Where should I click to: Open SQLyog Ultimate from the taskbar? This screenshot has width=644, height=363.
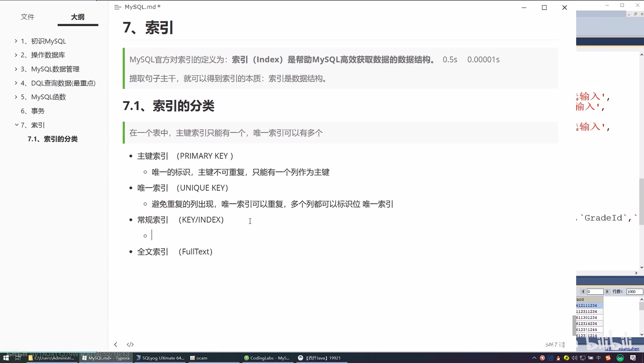point(160,358)
